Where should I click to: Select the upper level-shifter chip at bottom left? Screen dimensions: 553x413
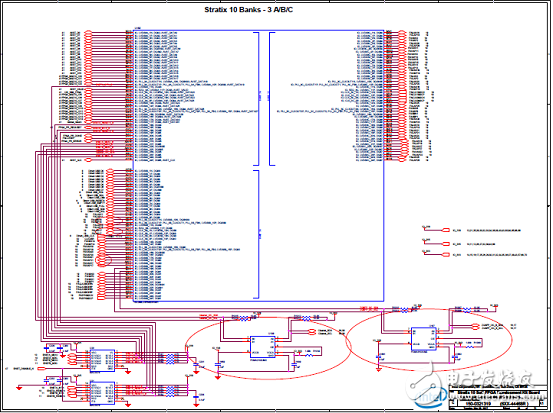coord(102,360)
